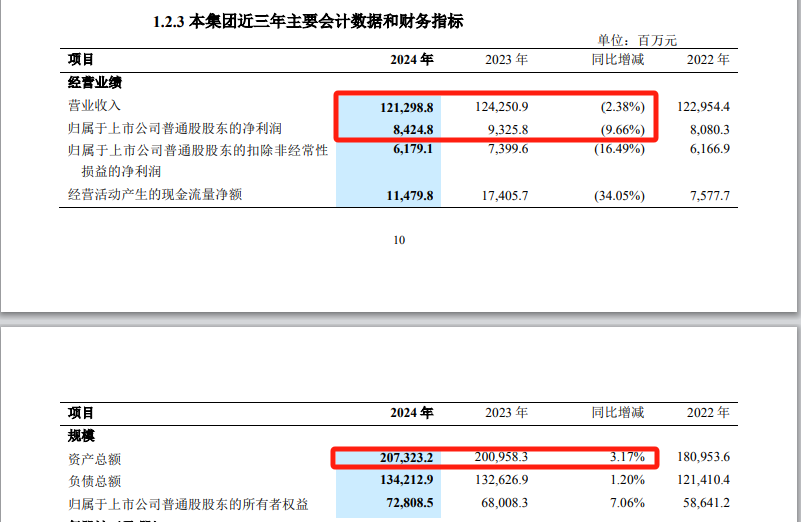Select the 6,179.1 non-recurring adjusted profit
Image resolution: width=801 pixels, height=522 pixels.
(x=413, y=149)
